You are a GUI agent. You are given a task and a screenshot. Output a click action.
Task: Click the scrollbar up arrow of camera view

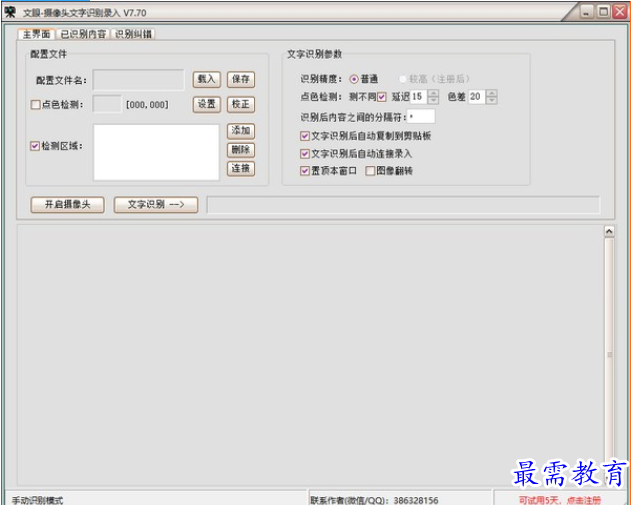(x=609, y=232)
